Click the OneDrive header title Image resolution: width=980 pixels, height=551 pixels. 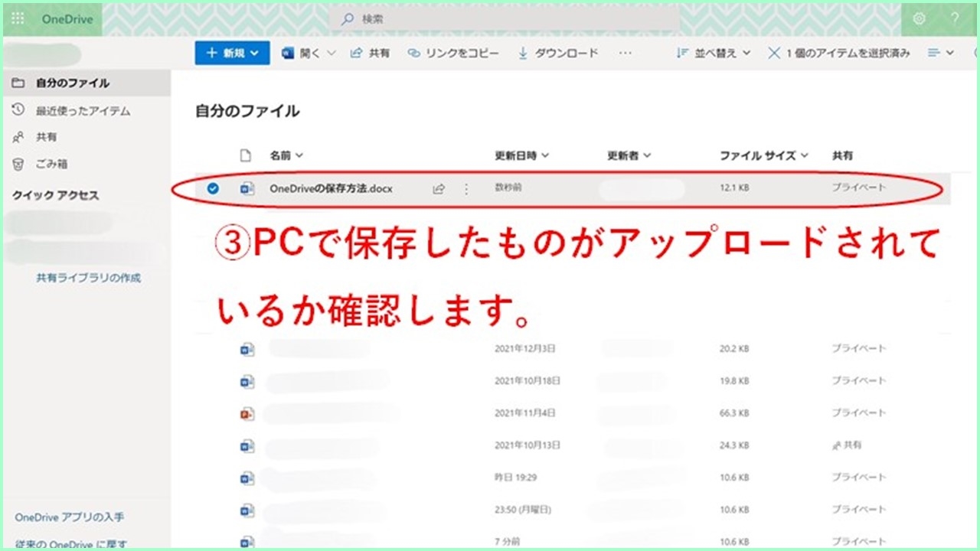(67, 19)
